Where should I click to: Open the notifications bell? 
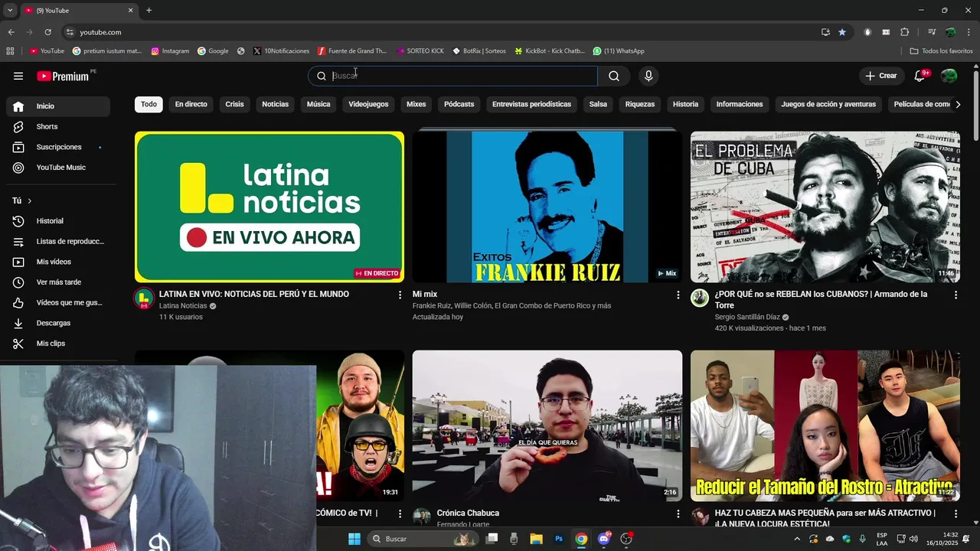click(920, 76)
